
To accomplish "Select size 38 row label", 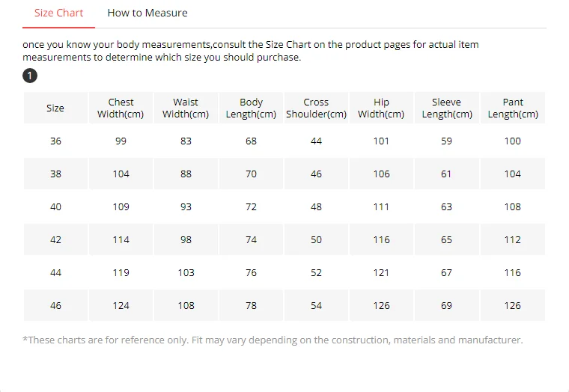I will point(55,174).
